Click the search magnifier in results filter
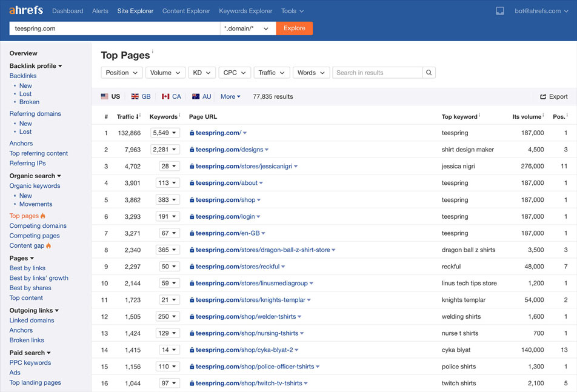 pyautogui.click(x=429, y=72)
